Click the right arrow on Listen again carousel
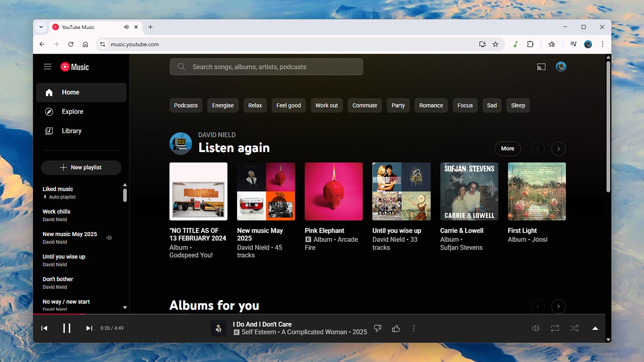 tap(558, 149)
